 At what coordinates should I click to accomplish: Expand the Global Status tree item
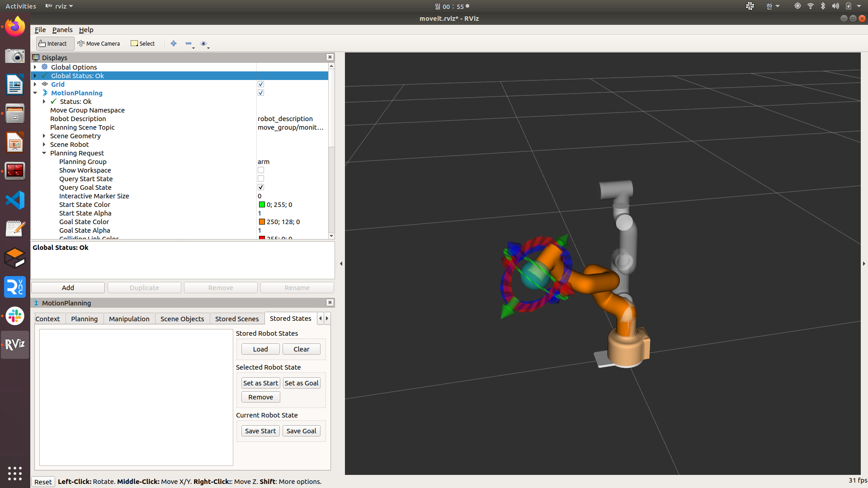click(x=35, y=75)
